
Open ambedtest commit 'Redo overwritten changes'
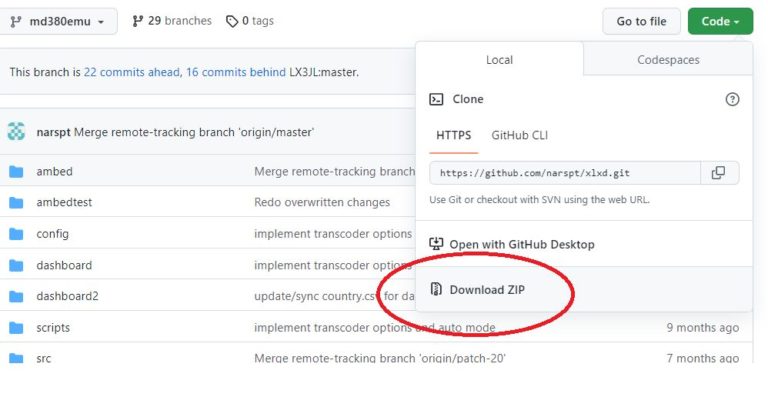coord(322,203)
